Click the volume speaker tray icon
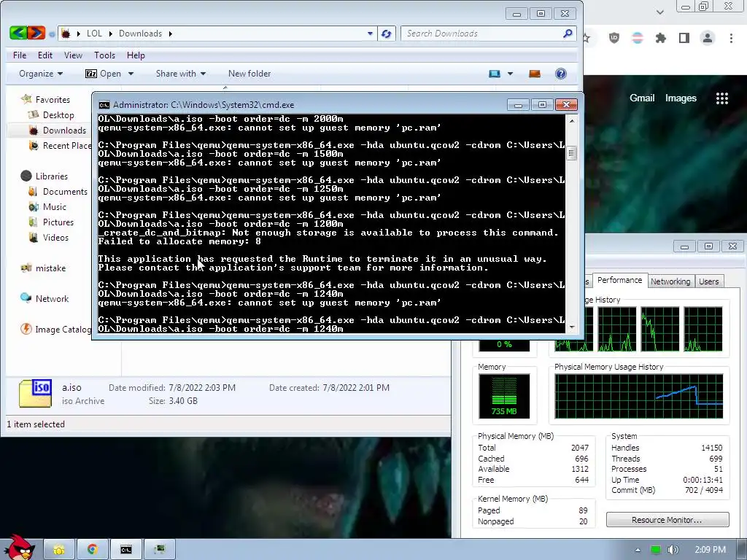Screen dimensions: 747x560 tap(673, 550)
